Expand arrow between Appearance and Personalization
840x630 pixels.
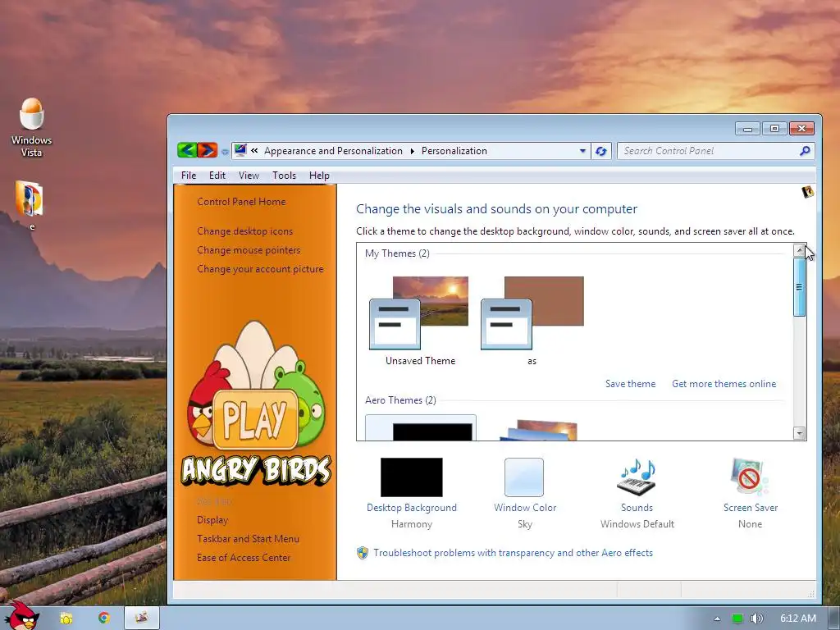pyautogui.click(x=412, y=151)
